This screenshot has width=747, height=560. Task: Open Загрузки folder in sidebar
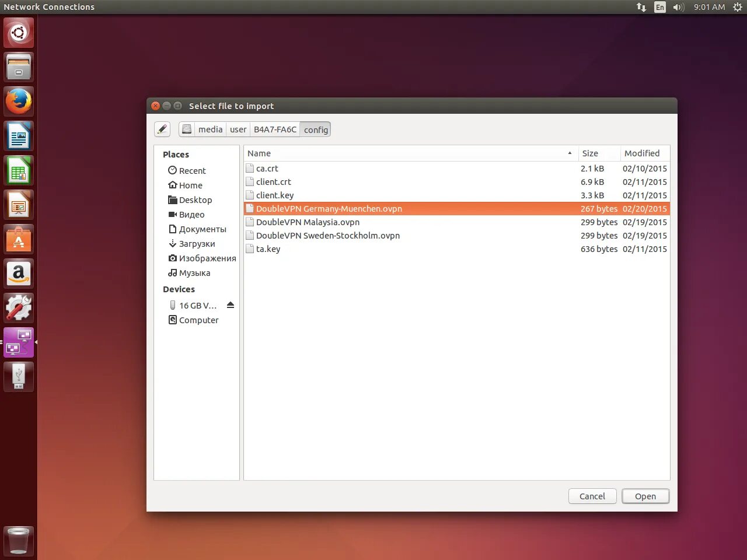(x=191, y=244)
